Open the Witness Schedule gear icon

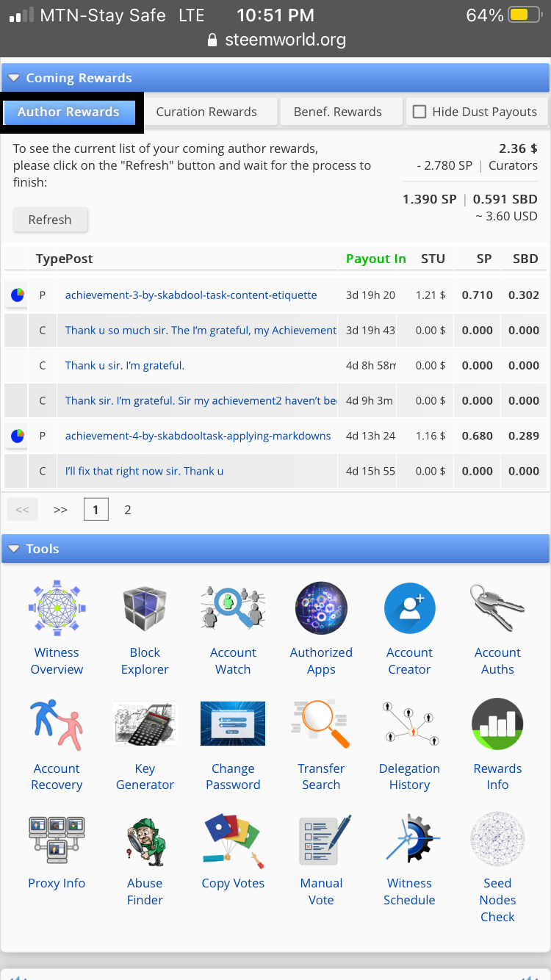(409, 839)
